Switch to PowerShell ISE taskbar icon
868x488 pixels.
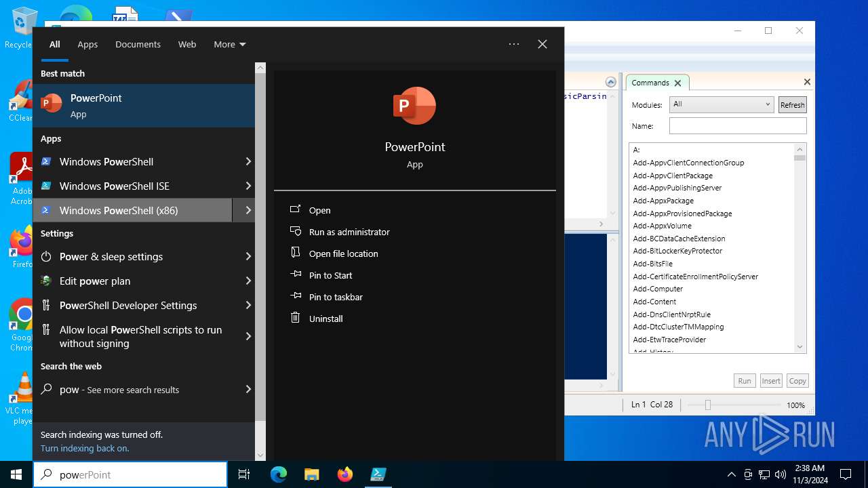378,474
